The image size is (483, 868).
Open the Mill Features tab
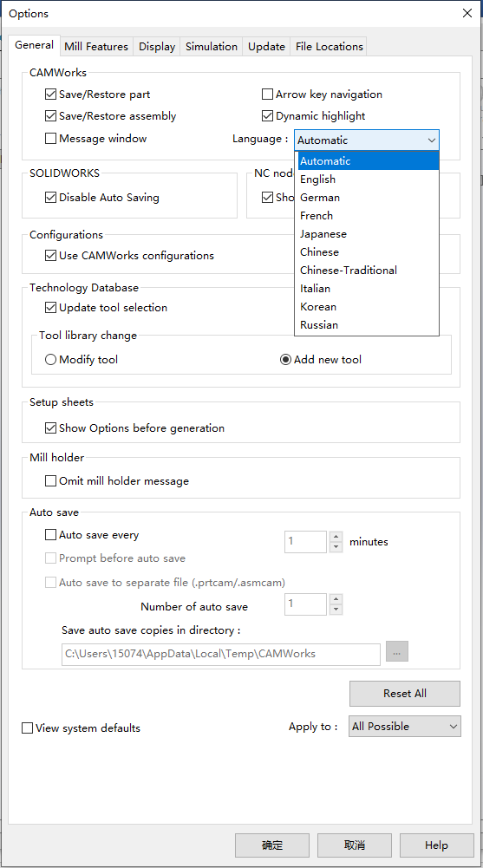96,47
